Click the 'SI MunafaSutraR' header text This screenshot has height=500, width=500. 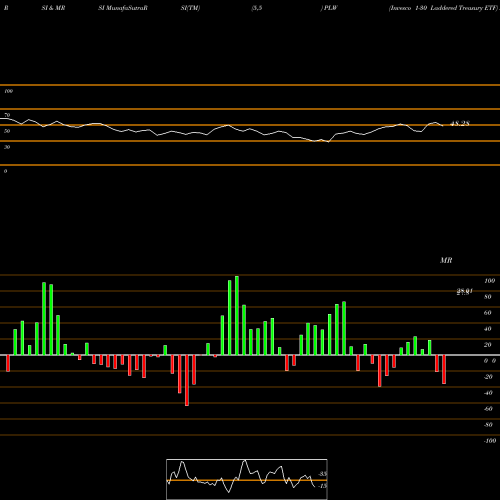123,8
